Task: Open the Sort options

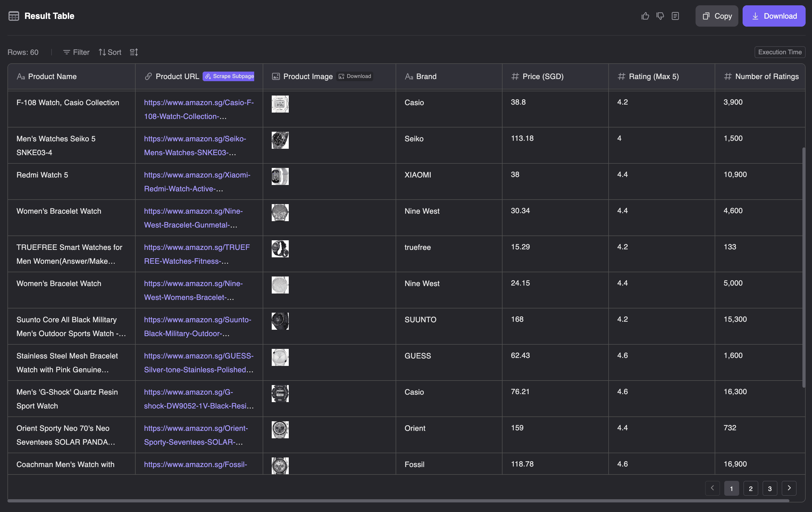Action: pos(110,52)
